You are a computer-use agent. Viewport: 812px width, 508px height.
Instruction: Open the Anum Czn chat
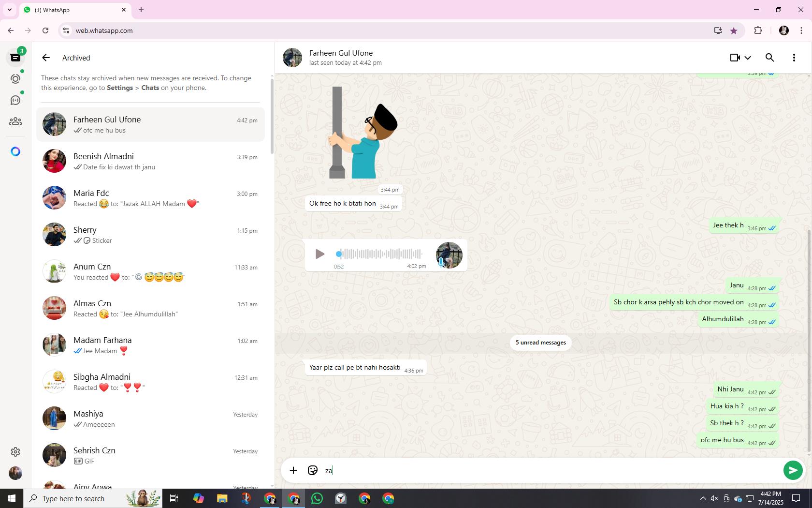click(151, 271)
